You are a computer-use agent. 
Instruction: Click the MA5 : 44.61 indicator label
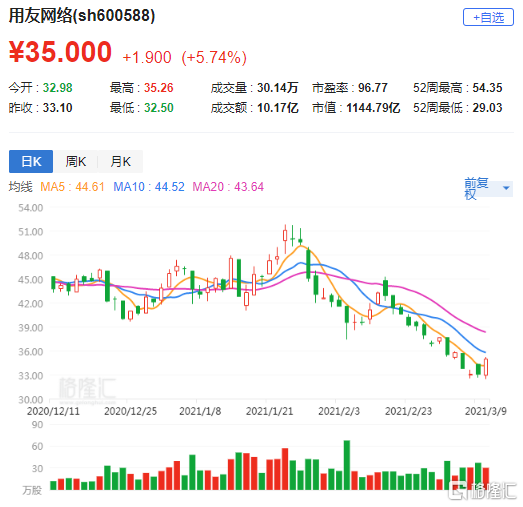[x=72, y=186]
